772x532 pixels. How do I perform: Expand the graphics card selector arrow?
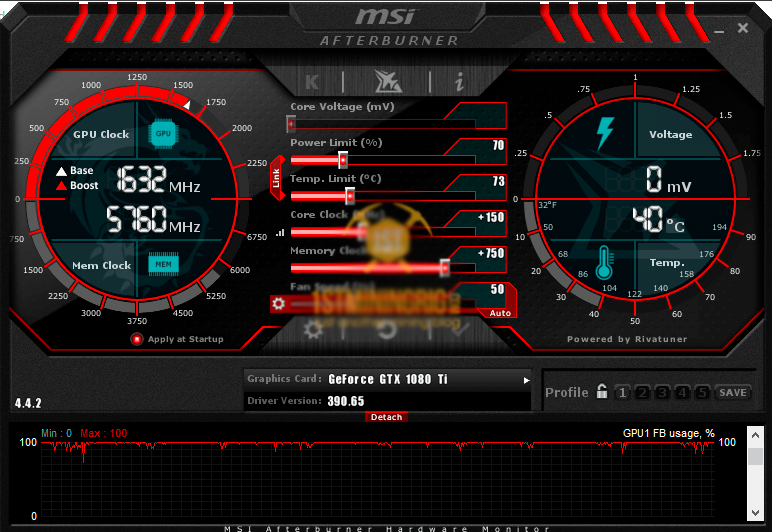tap(526, 380)
